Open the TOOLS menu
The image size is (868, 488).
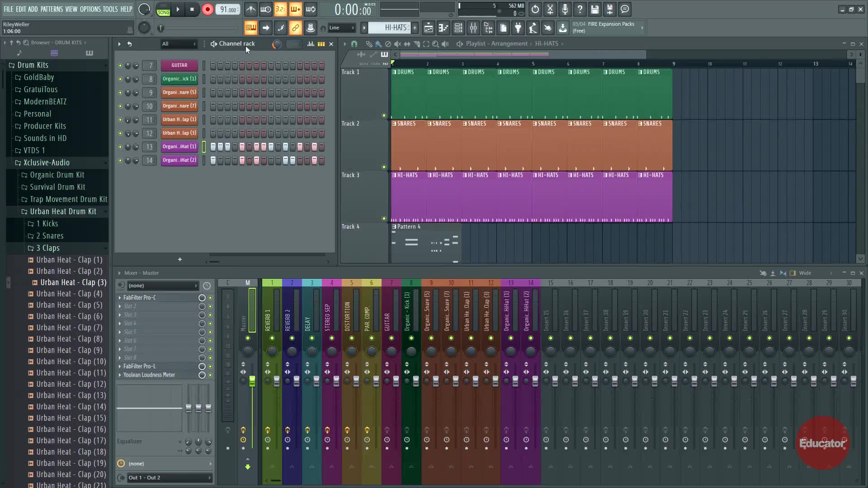pyautogui.click(x=110, y=9)
